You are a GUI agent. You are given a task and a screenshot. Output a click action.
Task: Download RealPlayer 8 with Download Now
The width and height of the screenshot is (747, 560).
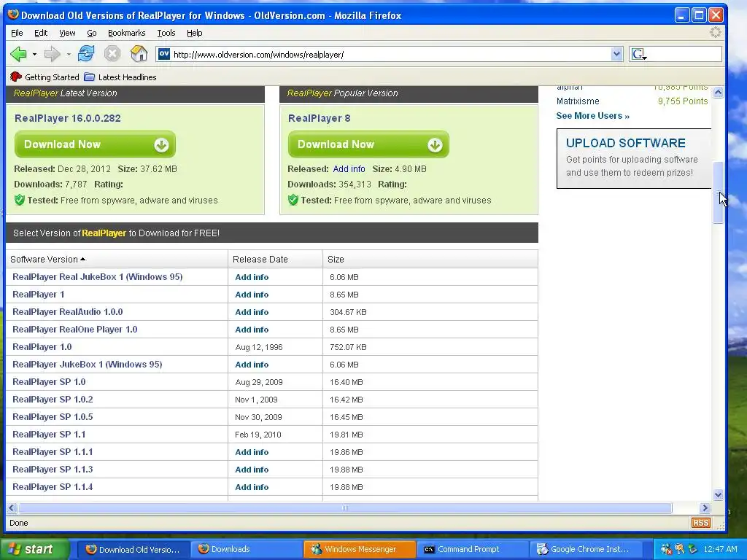(368, 144)
